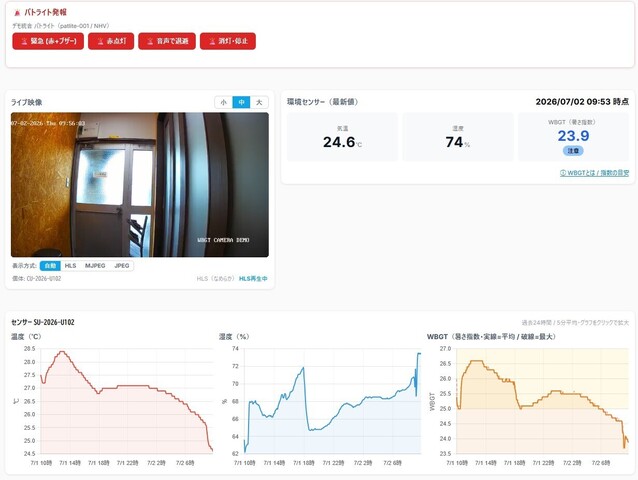Switch display mode to 自動

(50, 266)
